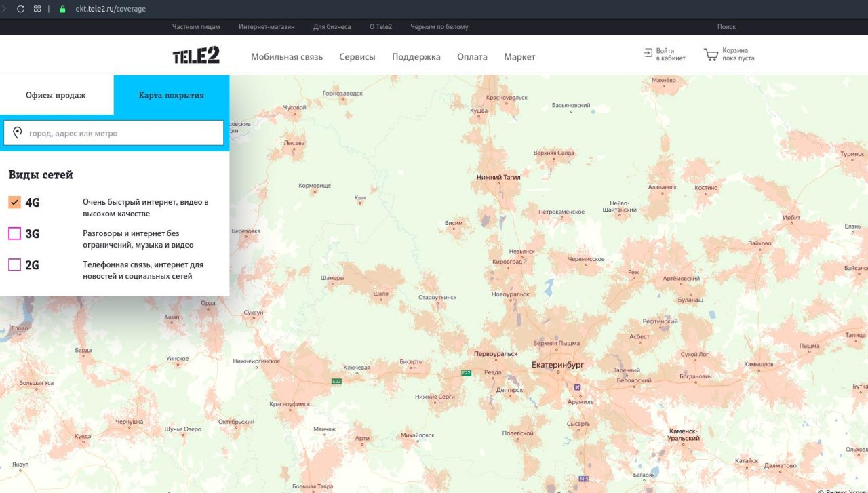This screenshot has width=868, height=493.
Task: Click the 4G label text
Action: tap(33, 202)
